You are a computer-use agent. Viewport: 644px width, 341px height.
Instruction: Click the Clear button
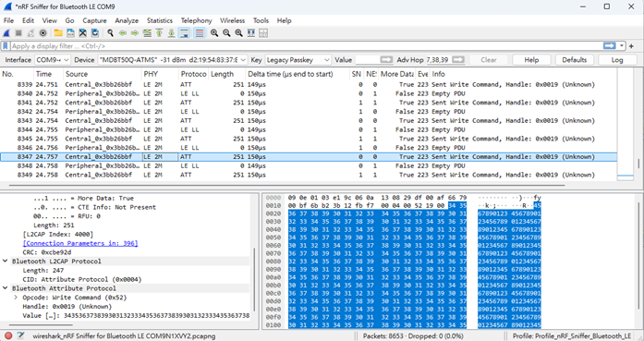coord(489,60)
